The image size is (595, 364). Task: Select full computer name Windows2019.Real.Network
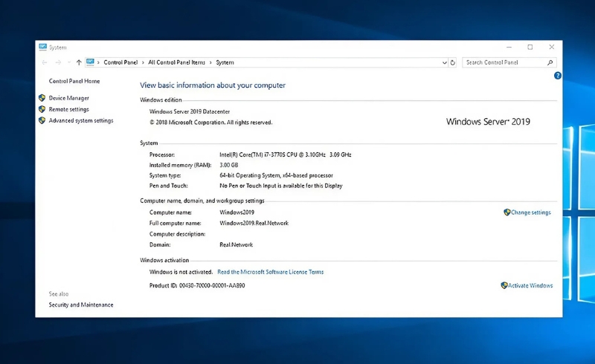[x=254, y=224]
